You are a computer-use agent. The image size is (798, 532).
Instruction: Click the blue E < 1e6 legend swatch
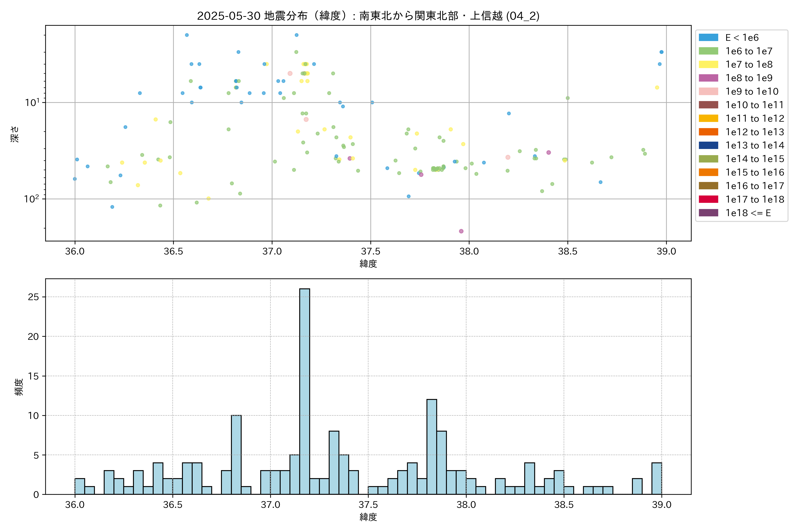(708, 38)
